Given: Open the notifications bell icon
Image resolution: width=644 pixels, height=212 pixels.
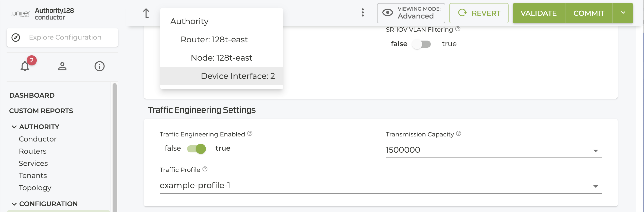Looking at the screenshot, I should tap(25, 66).
